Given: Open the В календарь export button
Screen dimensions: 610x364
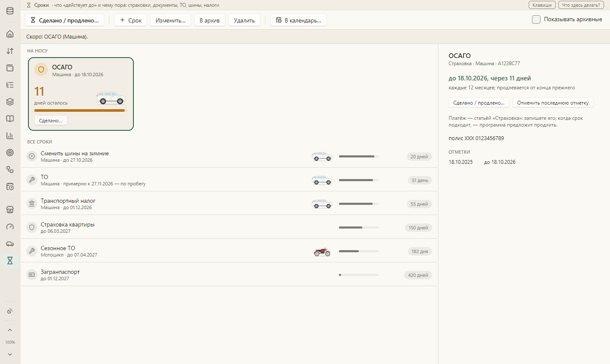Looking at the screenshot, I should [x=298, y=20].
